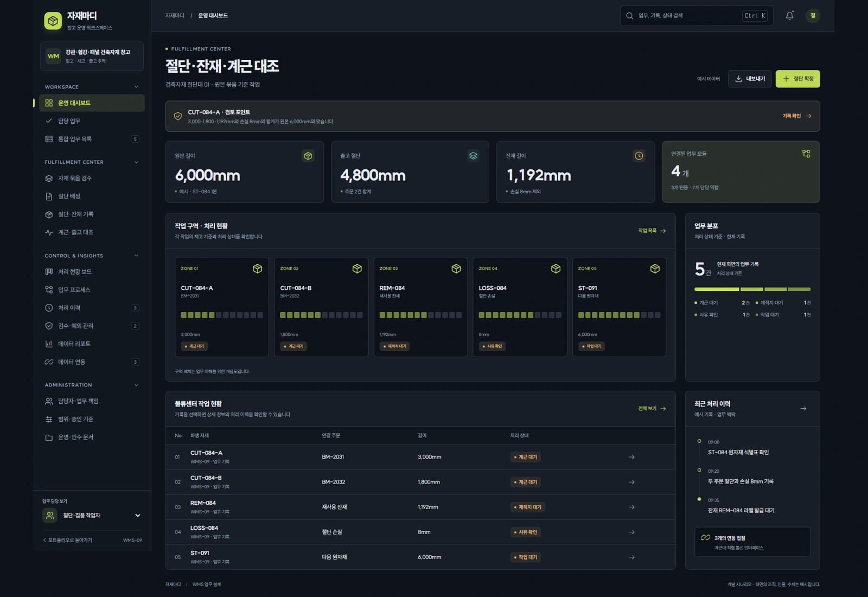Click the search magnifier icon

click(x=629, y=16)
